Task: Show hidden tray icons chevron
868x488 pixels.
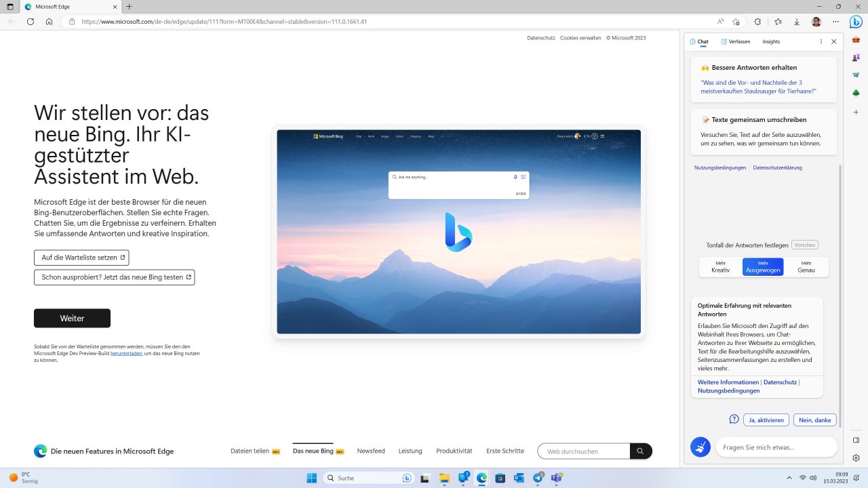Action: coord(788,478)
